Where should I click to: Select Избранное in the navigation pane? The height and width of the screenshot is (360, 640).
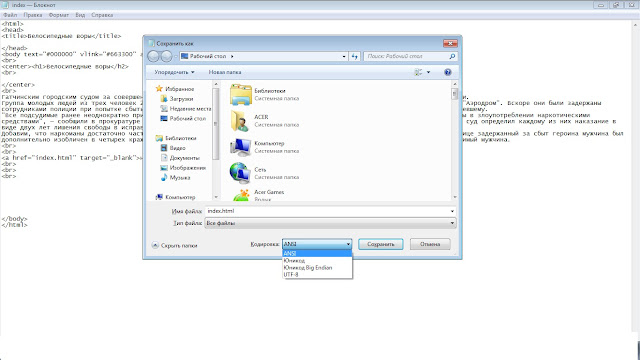tap(180, 89)
